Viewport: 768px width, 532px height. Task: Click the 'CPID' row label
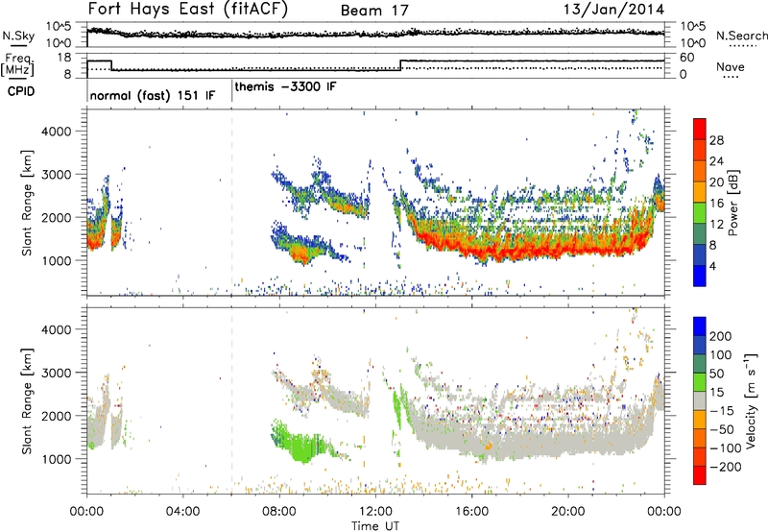[x=21, y=91]
